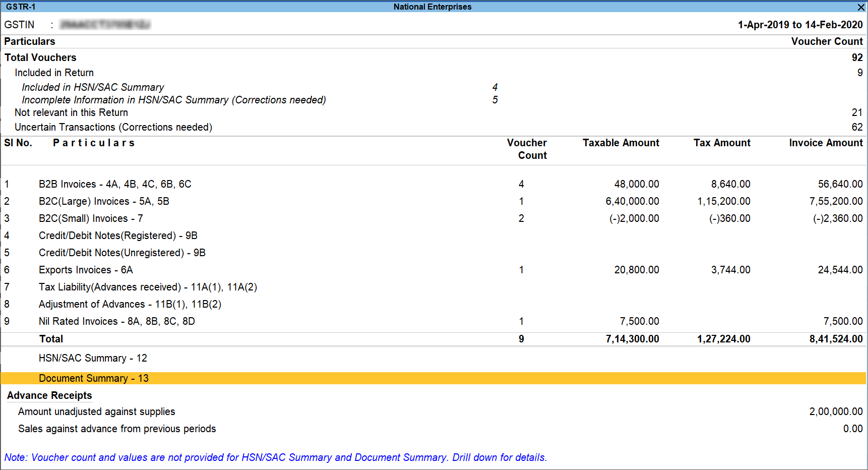Open Incomplete Information in HSN/SAC Summary
Viewport: 868px width, 470px height.
174,100
